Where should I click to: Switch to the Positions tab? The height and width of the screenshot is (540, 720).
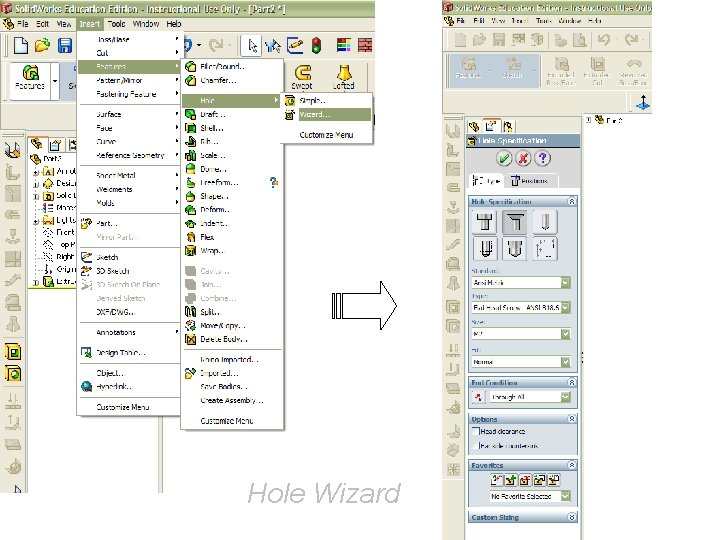[530, 180]
